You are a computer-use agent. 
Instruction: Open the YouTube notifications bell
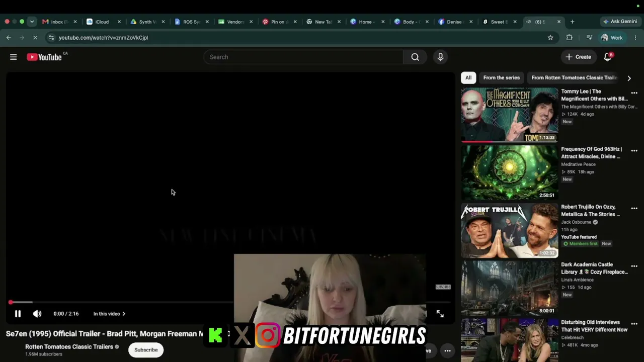tap(608, 57)
